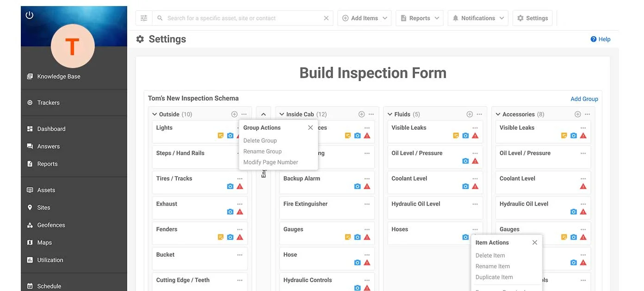This screenshot has width=644, height=291.
Task: Click the camera icon on Backup Alarm
Action: tap(357, 186)
